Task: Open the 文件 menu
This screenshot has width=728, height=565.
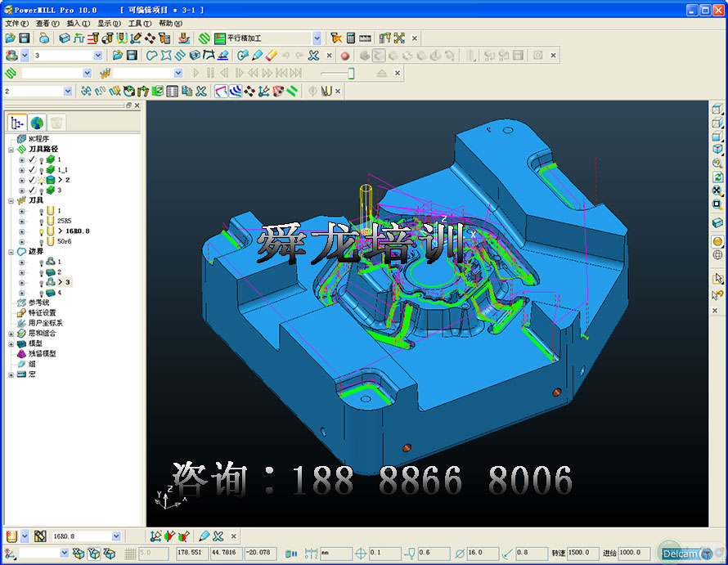Action: (x=16, y=23)
